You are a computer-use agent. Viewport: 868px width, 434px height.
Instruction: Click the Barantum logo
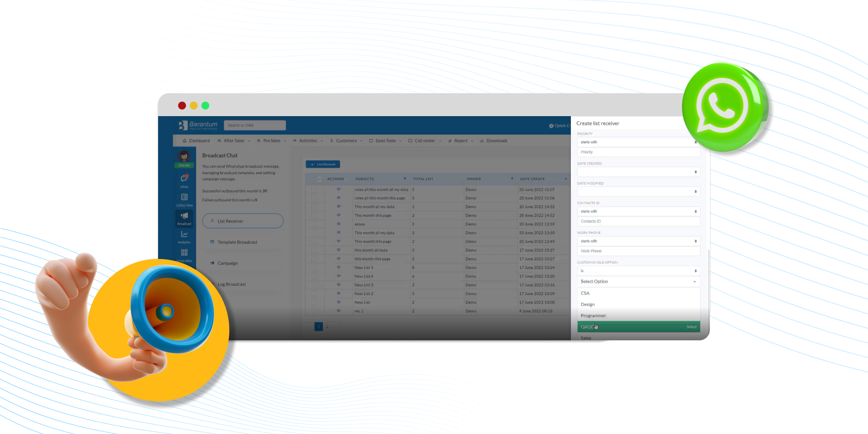(198, 125)
